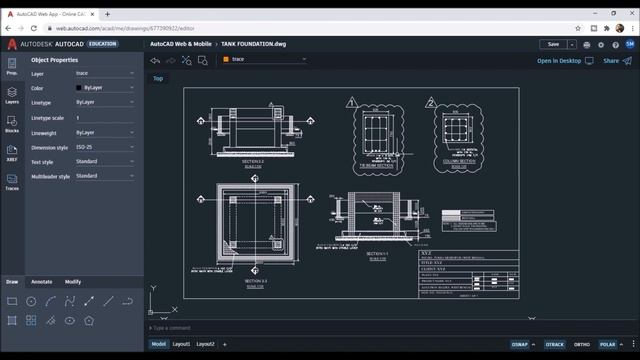Toggle POLAR tracking in status bar
640x360 pixels.
(x=607, y=344)
